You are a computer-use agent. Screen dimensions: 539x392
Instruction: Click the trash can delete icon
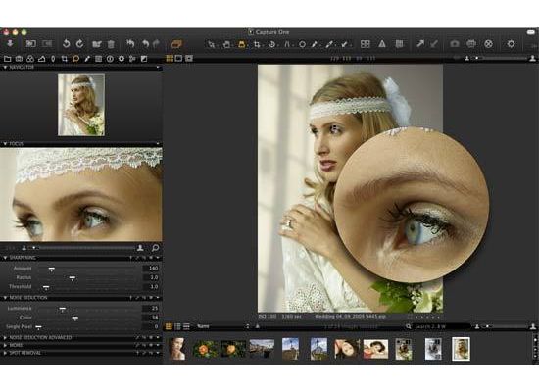click(111, 44)
